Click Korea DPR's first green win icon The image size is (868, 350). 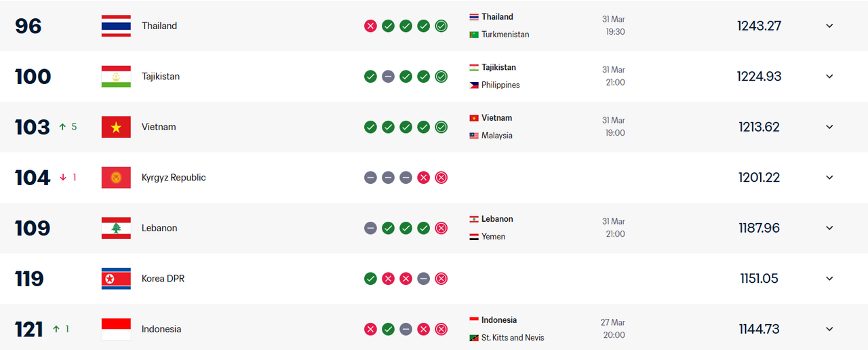(x=370, y=279)
